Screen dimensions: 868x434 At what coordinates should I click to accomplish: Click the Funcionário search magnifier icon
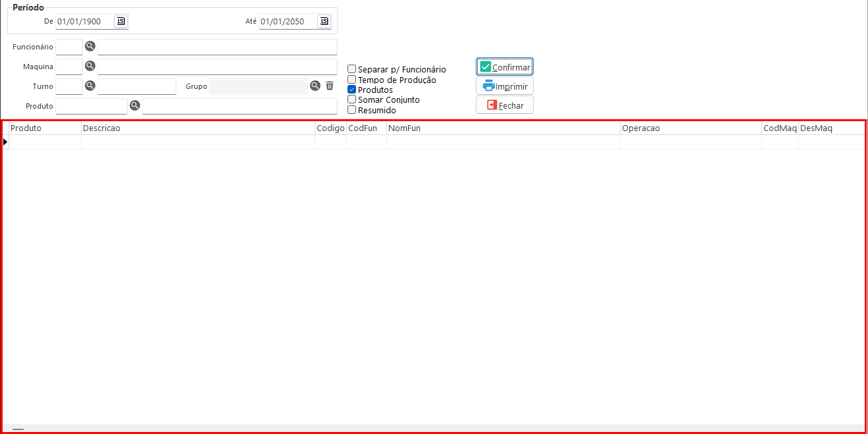pos(90,47)
